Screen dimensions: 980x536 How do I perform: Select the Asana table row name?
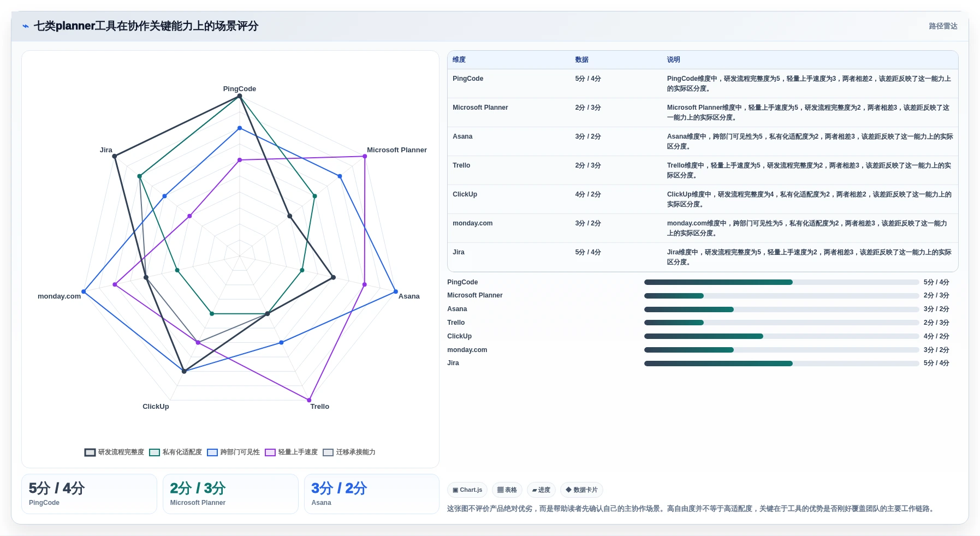pos(462,136)
